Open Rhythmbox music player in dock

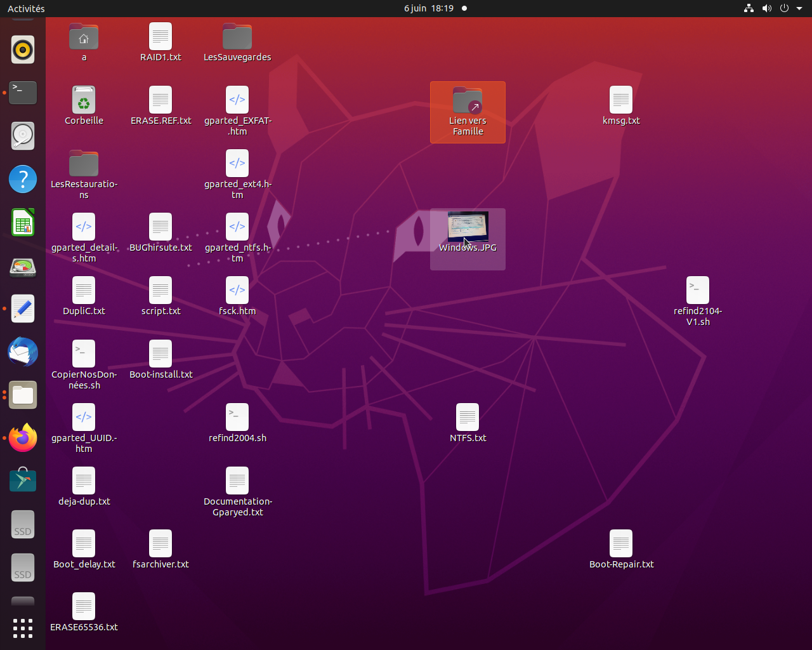click(23, 50)
